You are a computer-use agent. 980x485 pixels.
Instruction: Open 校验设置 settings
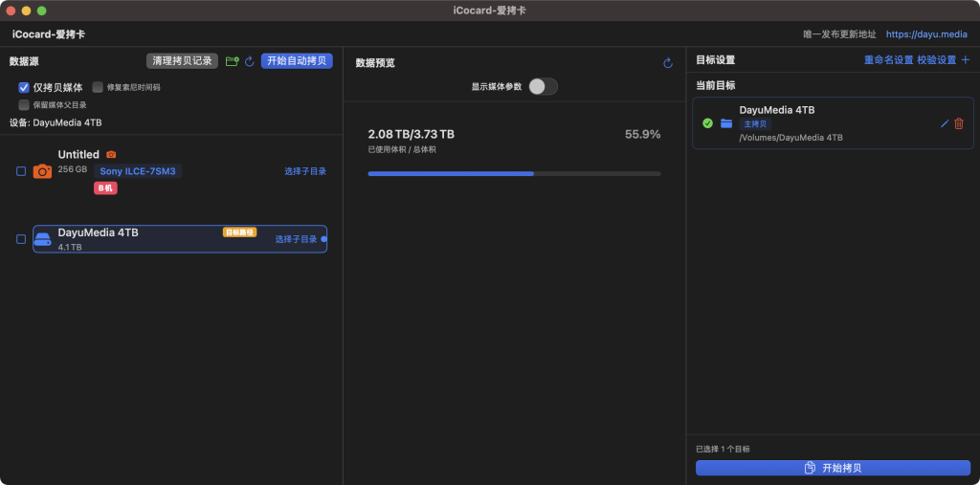pyautogui.click(x=936, y=60)
